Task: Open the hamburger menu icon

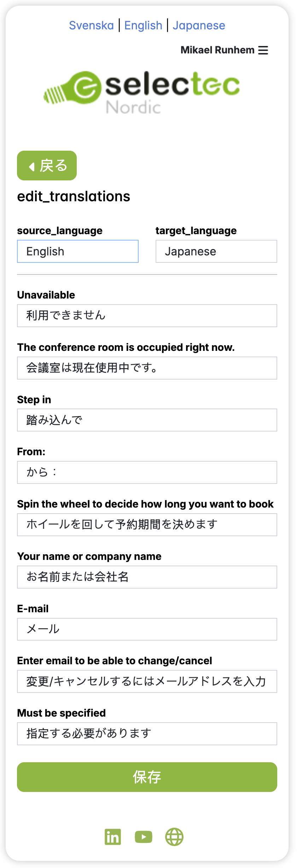Action: [x=263, y=50]
